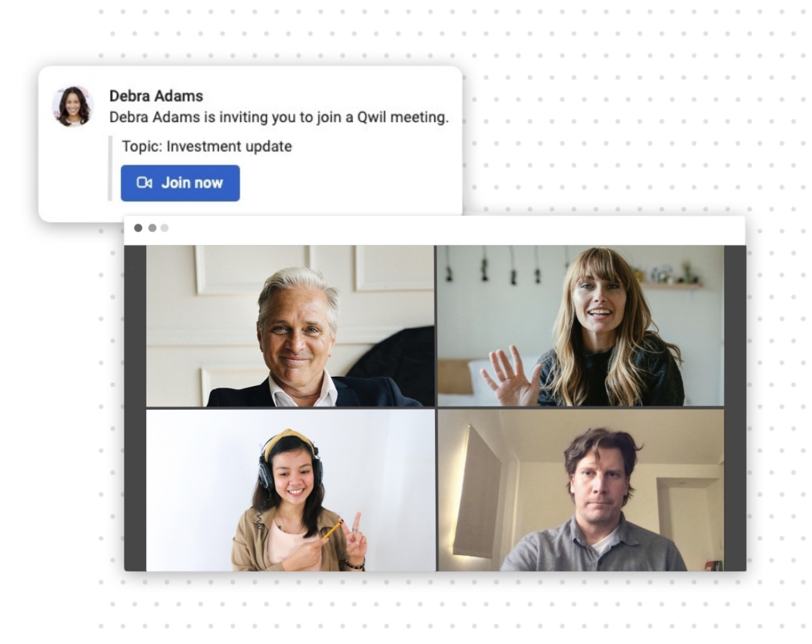Click the white title bar of meeting window
This screenshot has width=812, height=644.
[x=434, y=230]
